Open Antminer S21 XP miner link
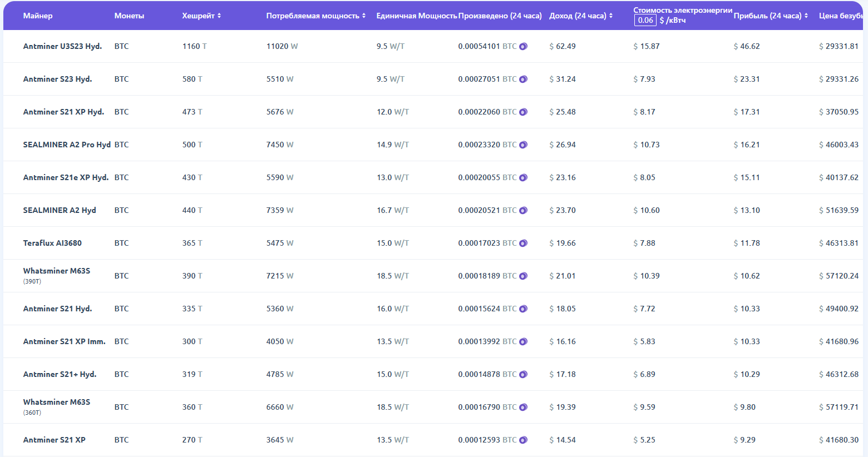 54,440
